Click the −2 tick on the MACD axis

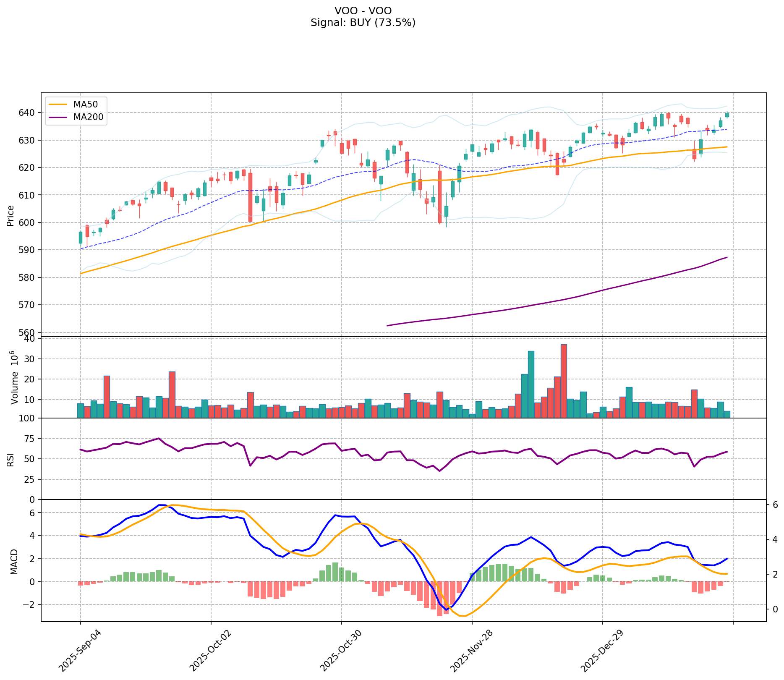29,604
